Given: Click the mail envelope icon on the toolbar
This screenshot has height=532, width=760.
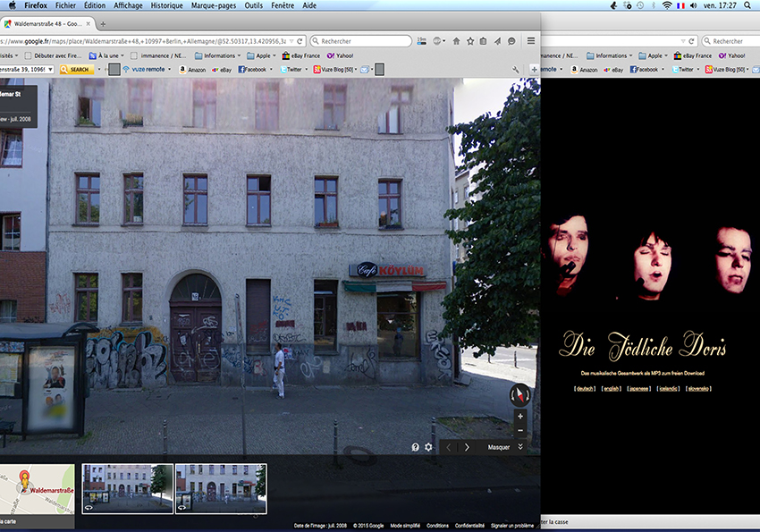Looking at the screenshot, I should [365, 70].
